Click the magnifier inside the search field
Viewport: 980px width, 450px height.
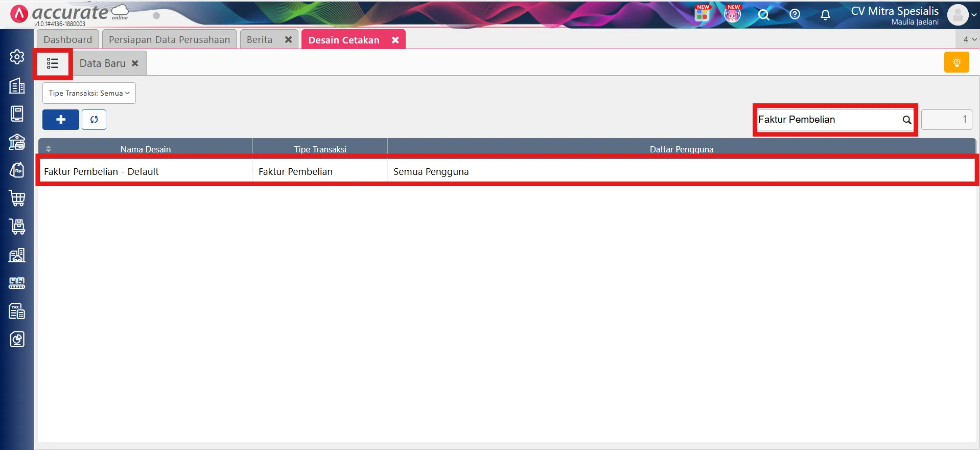[x=906, y=120]
